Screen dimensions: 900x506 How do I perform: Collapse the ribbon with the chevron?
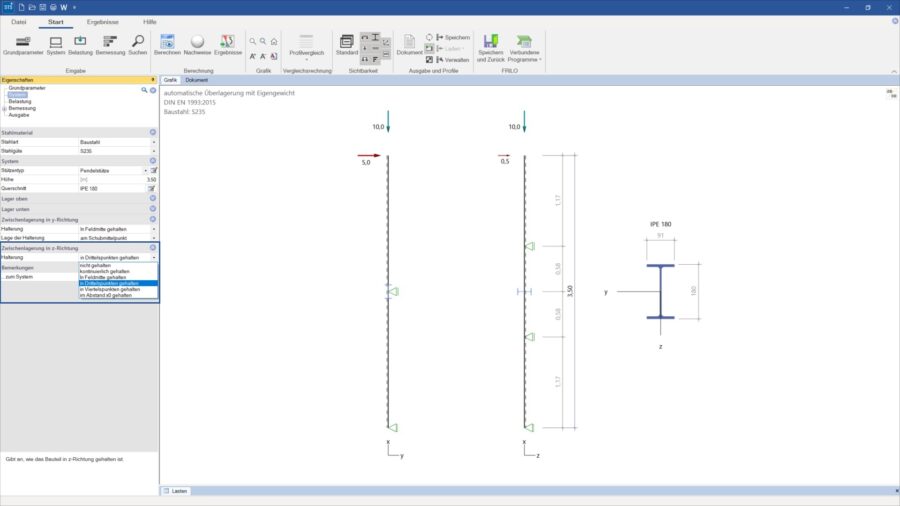(x=894, y=71)
